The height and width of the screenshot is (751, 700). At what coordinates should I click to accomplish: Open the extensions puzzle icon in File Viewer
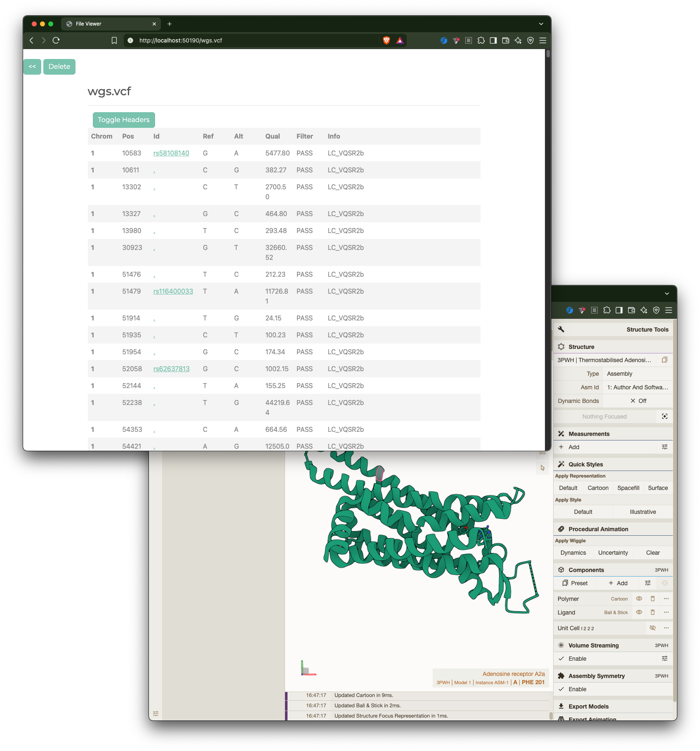point(481,40)
